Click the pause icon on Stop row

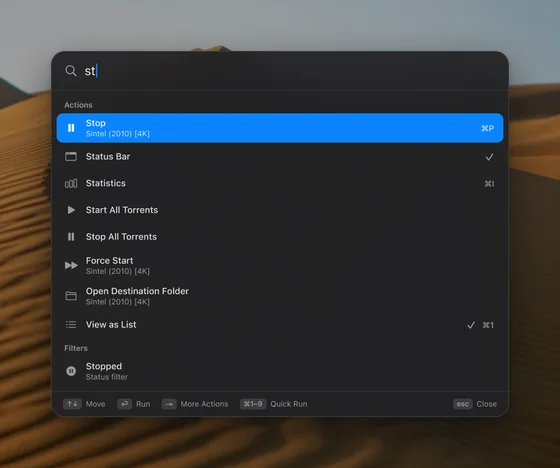(71, 128)
